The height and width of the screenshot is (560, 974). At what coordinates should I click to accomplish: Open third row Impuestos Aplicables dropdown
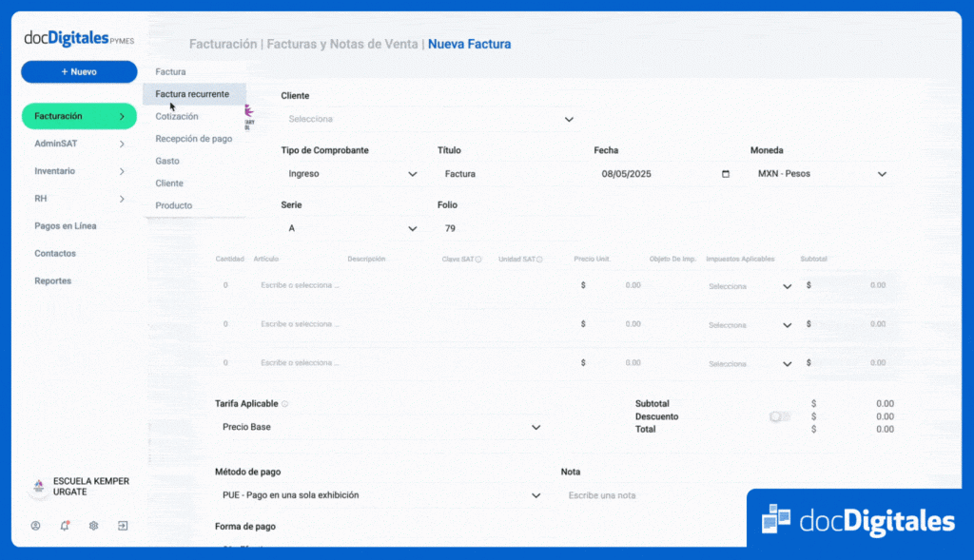750,363
